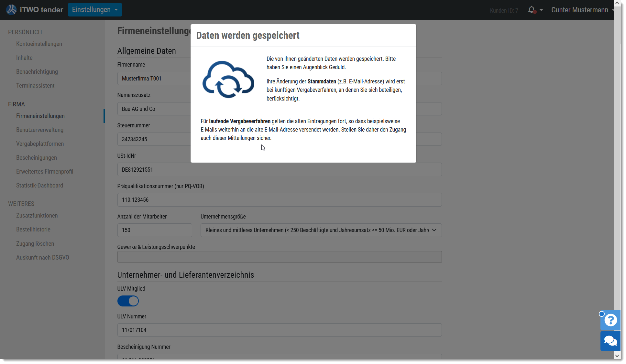Click Zugang löschen
Screen dimensions: 626x364
tap(35, 244)
